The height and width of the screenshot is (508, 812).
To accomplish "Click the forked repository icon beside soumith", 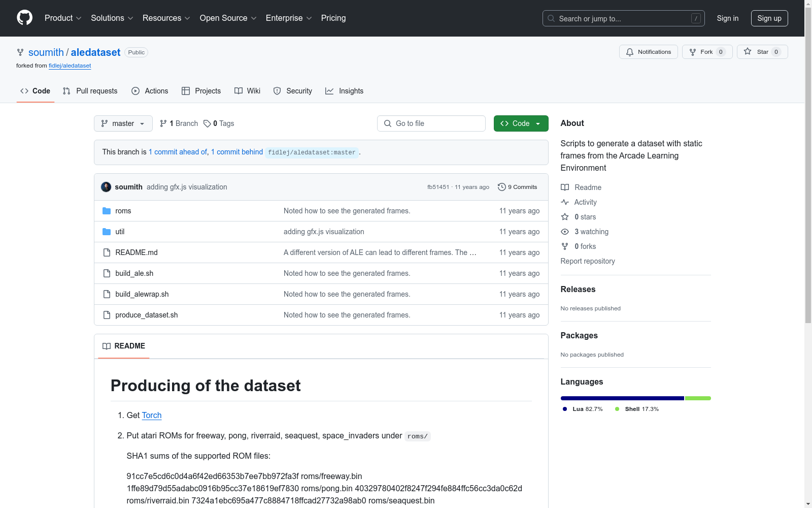I will (20, 52).
